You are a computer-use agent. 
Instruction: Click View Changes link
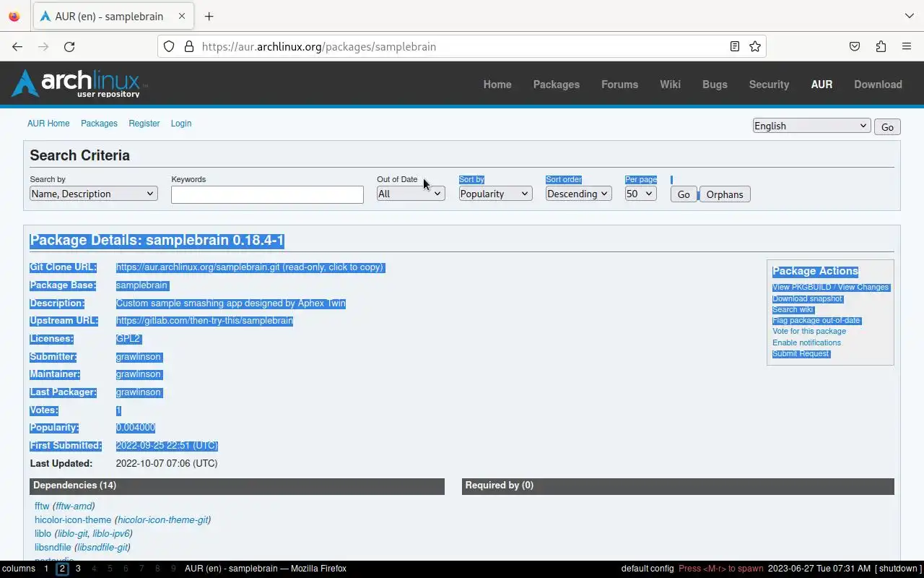(860, 288)
